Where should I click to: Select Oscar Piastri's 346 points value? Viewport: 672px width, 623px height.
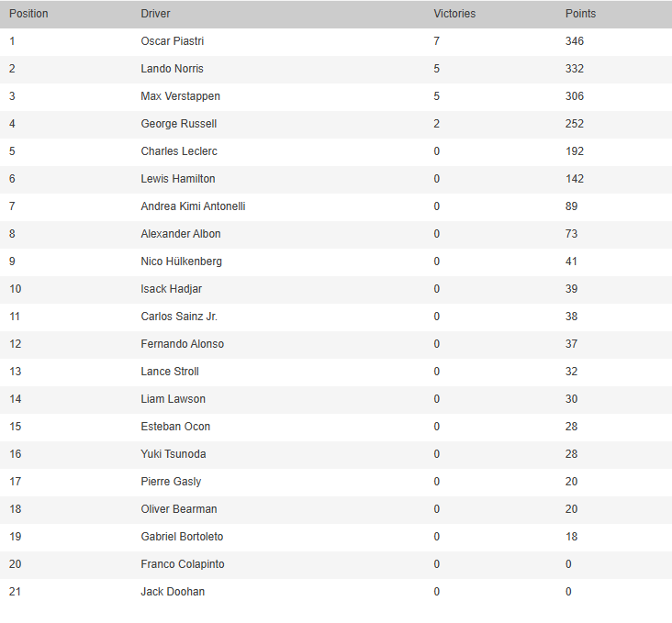click(x=575, y=41)
